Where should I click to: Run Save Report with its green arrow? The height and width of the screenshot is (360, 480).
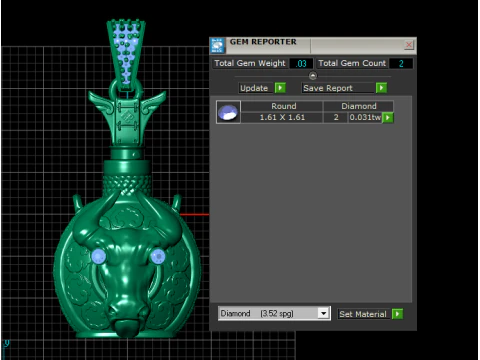(381, 88)
